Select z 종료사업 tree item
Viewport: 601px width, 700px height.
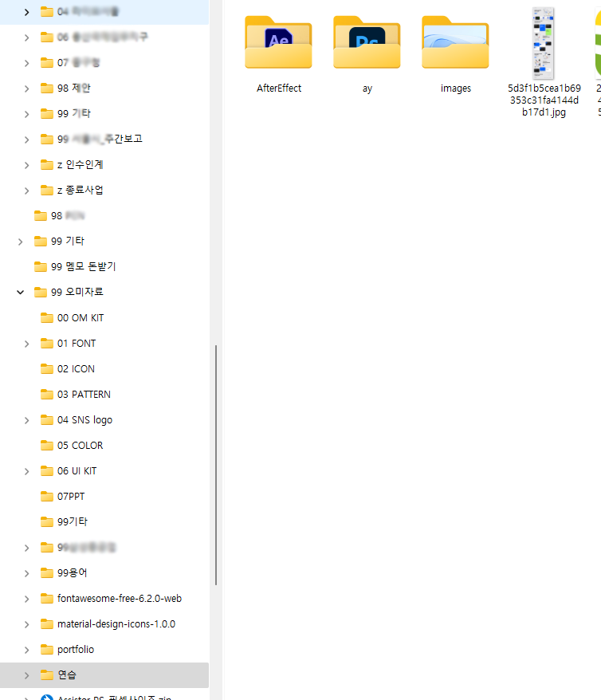[x=104, y=191]
